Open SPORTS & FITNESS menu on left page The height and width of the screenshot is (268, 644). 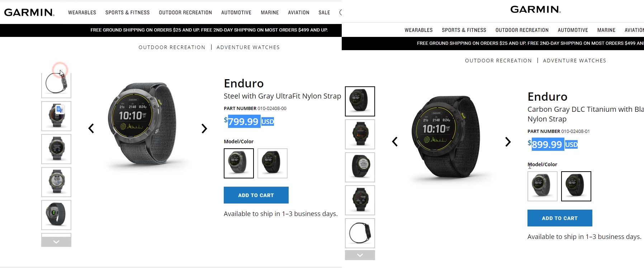point(128,13)
